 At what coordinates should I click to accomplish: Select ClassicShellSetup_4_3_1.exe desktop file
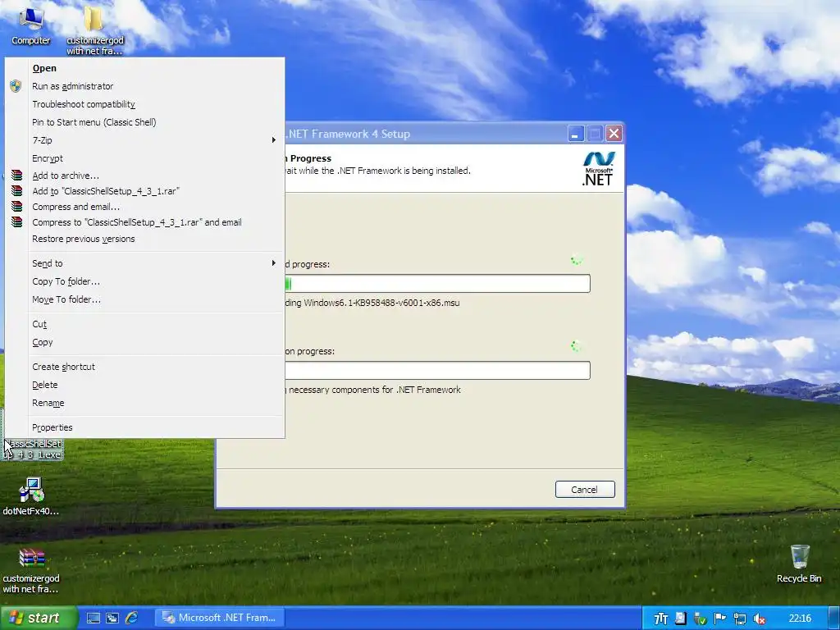33,449
